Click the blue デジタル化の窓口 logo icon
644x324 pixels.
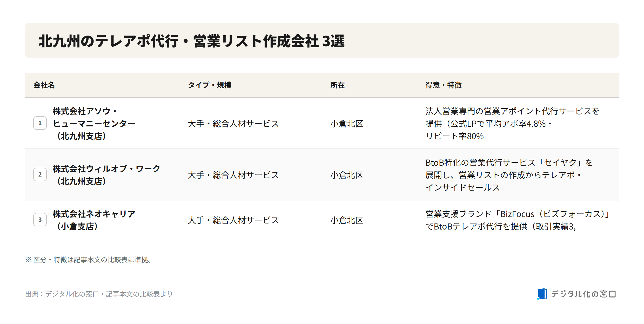click(x=542, y=294)
